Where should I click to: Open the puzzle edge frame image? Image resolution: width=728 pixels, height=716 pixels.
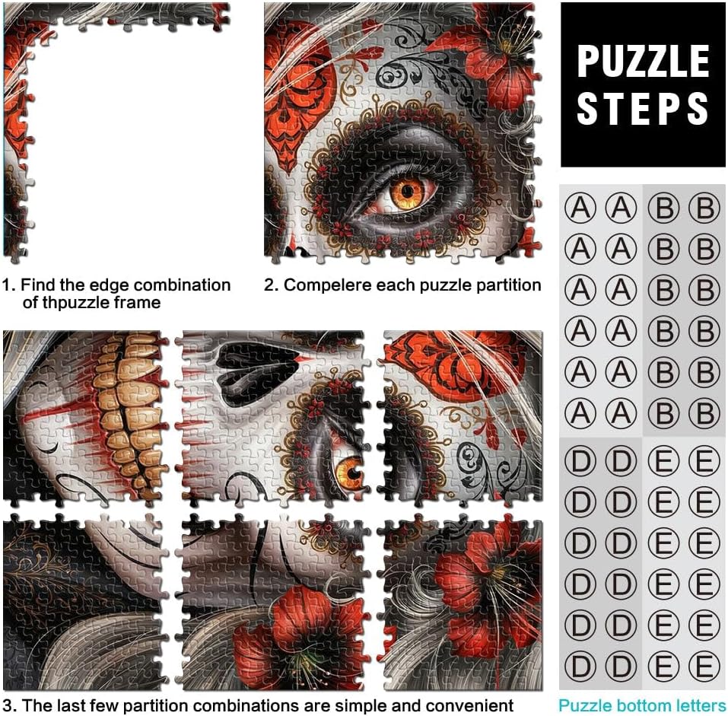116,132
